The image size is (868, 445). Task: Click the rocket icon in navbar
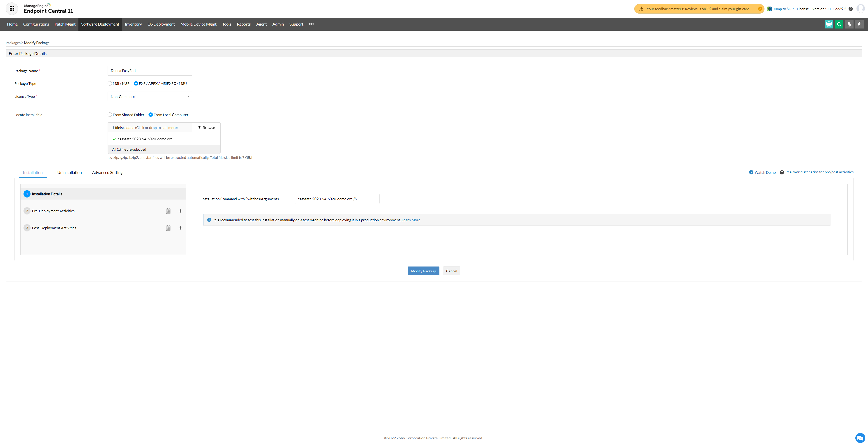pos(849,24)
